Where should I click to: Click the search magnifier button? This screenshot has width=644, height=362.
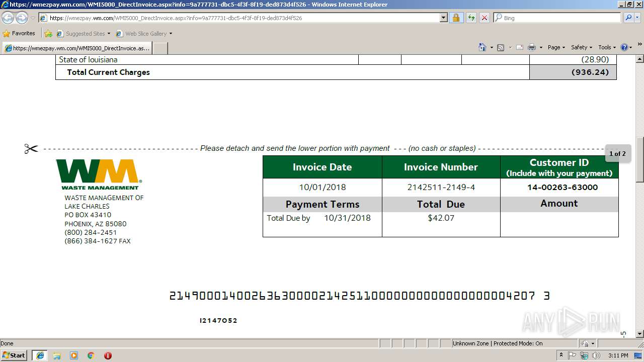(628, 18)
